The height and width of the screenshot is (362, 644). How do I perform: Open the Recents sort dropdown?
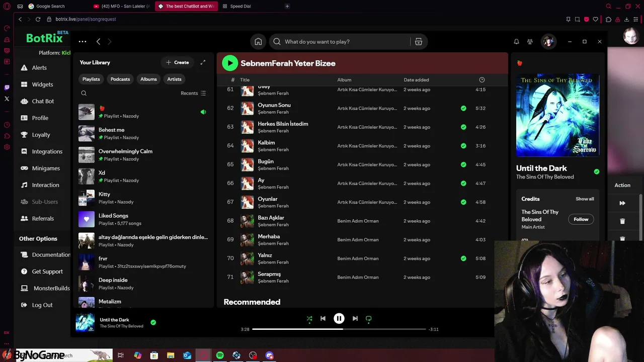point(193,93)
